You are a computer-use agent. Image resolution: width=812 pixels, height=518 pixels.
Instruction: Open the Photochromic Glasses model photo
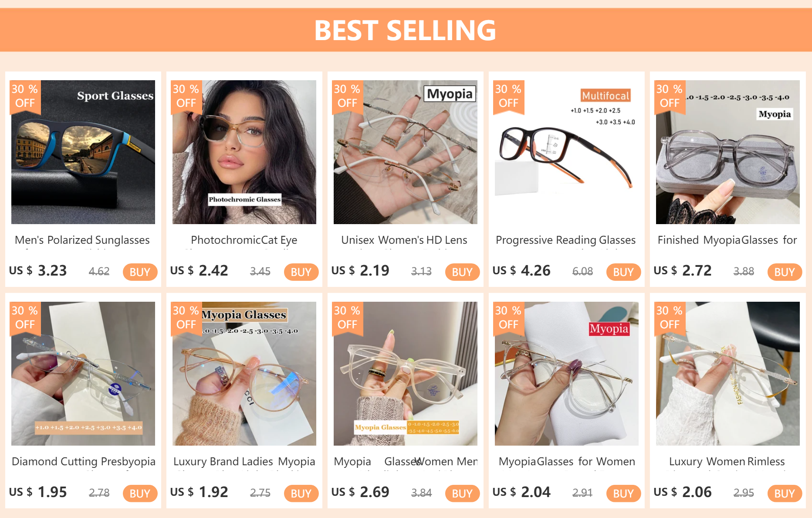(244, 152)
